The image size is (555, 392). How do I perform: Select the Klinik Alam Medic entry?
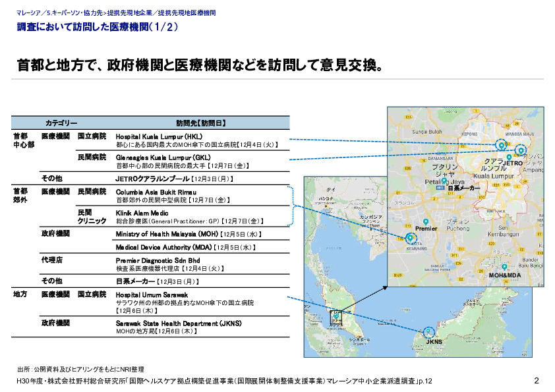(x=142, y=213)
